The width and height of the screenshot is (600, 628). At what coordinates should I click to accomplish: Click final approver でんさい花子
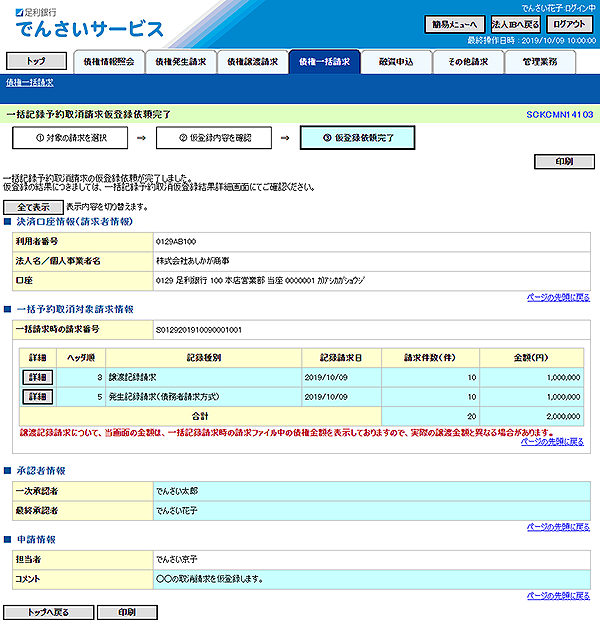pyautogui.click(x=177, y=511)
